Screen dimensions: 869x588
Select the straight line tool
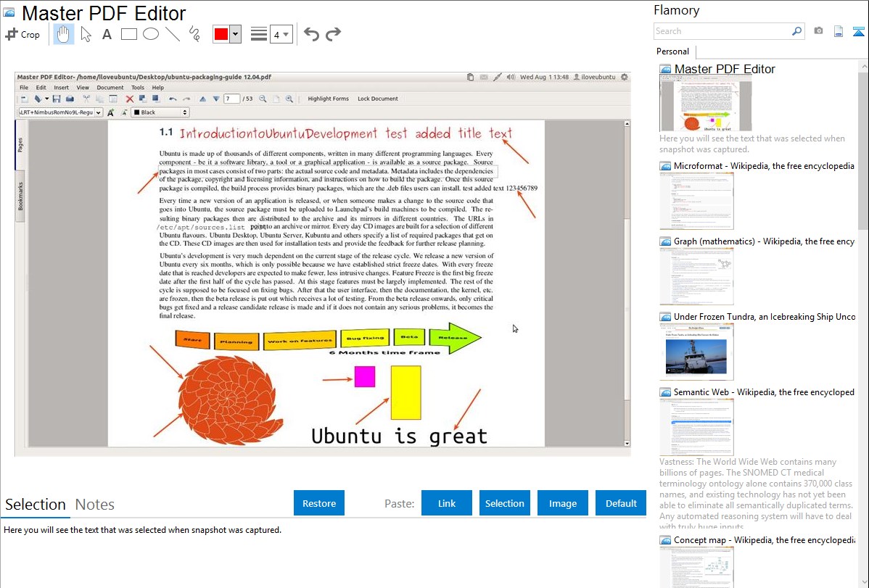click(x=173, y=34)
